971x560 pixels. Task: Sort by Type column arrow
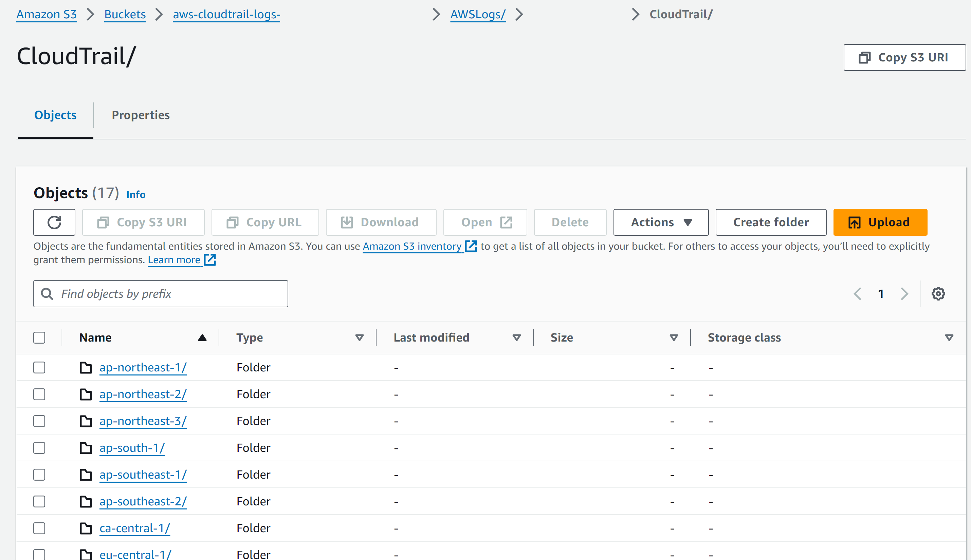pyautogui.click(x=360, y=338)
